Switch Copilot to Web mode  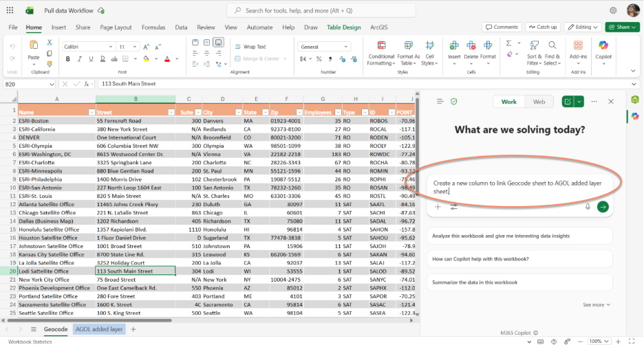coord(539,102)
